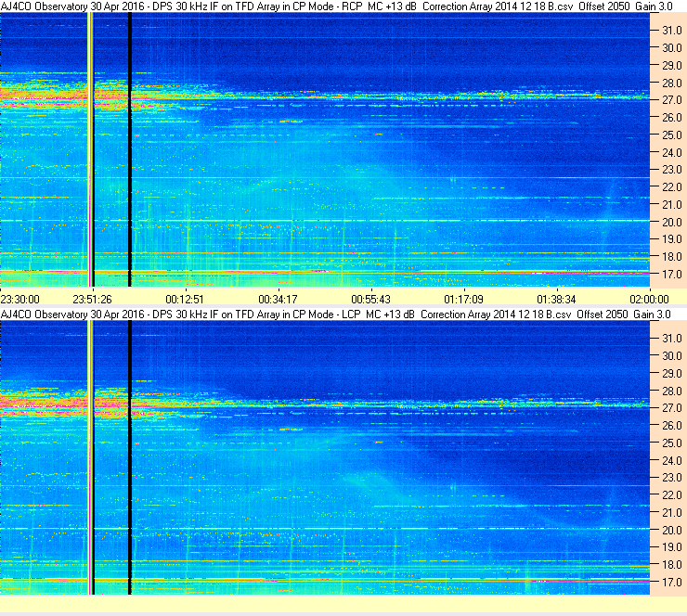This screenshot has height=616, width=687.
Task: Click the 29.0 frequency label on RCP chart
Action: pyautogui.click(x=672, y=65)
